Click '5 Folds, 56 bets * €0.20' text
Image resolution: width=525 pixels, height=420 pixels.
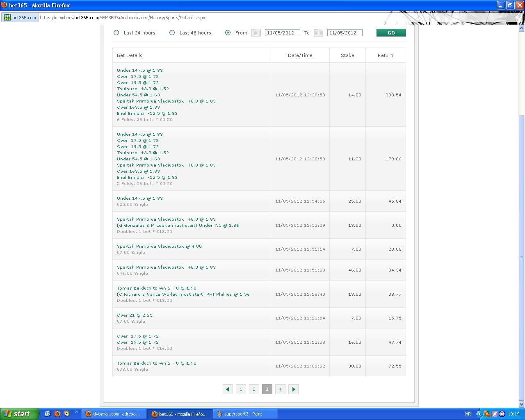[x=145, y=184]
